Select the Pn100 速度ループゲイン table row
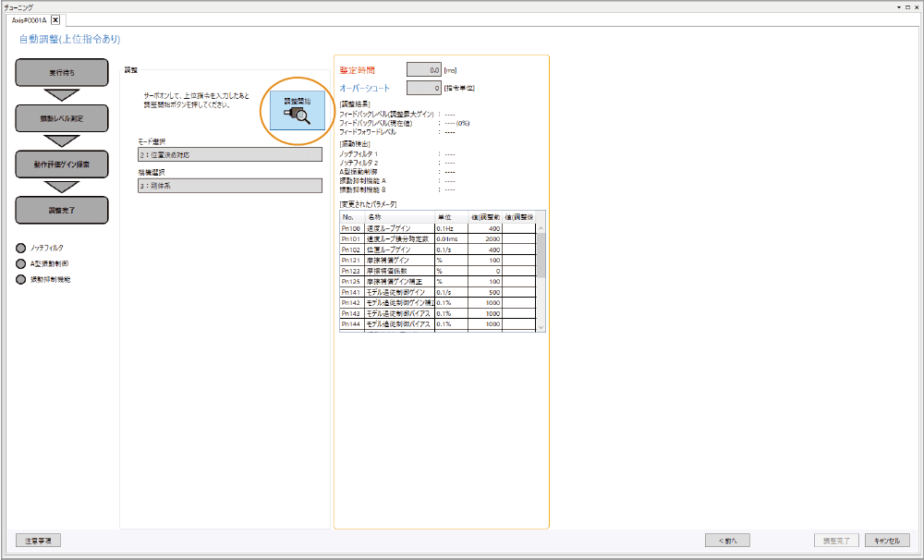This screenshot has height=560, width=924. click(434, 227)
